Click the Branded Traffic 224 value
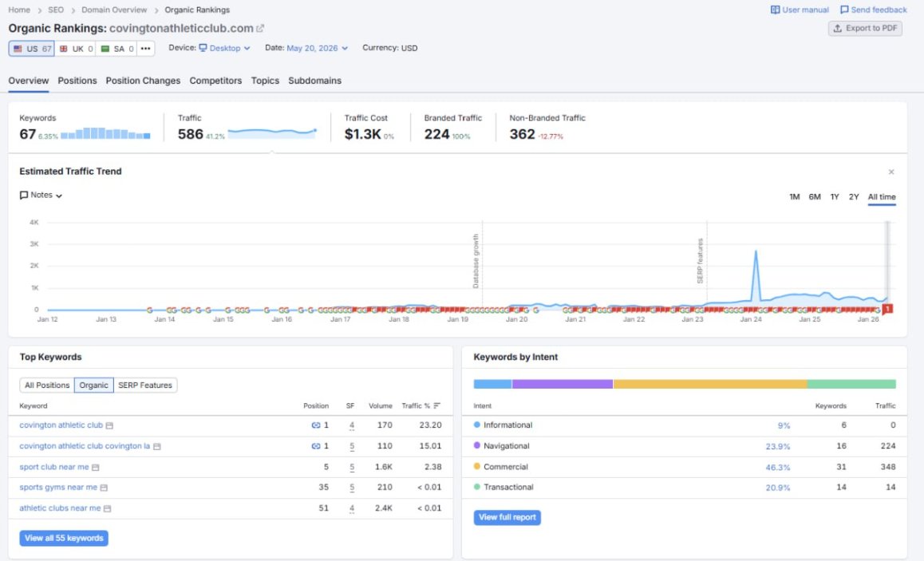 click(x=436, y=134)
